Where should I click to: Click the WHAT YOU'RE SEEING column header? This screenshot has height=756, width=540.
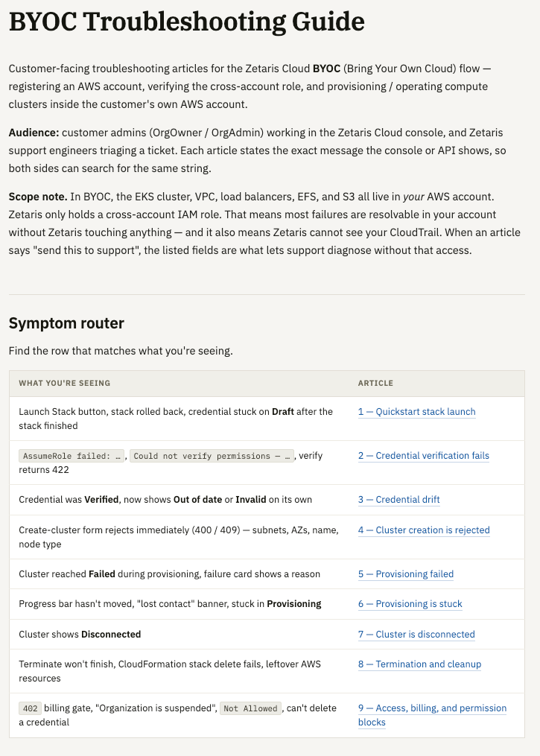click(65, 384)
